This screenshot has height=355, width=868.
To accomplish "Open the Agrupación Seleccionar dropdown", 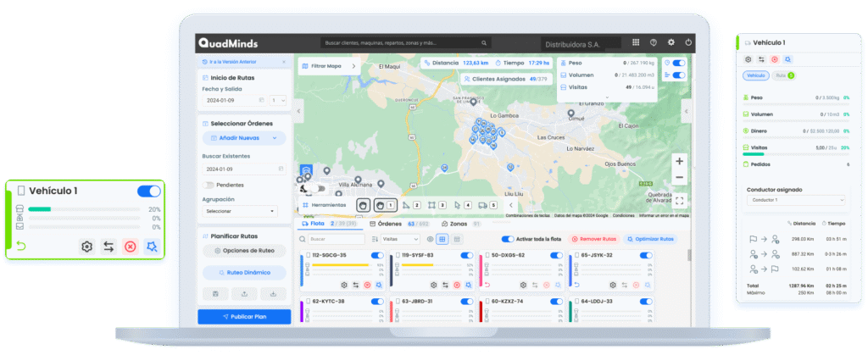I will click(x=241, y=211).
